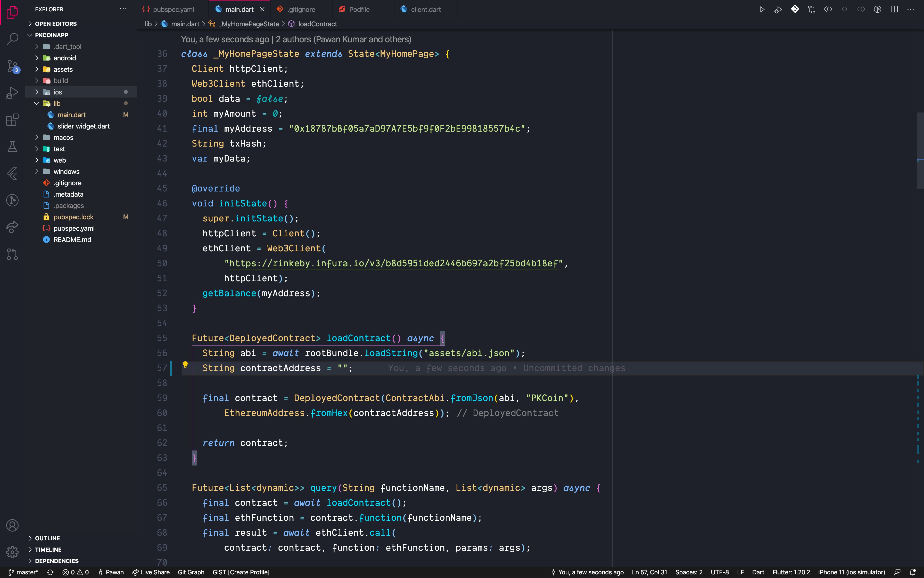This screenshot has width=924, height=578.
Task: Start Live Share from status bar
Action: [151, 572]
